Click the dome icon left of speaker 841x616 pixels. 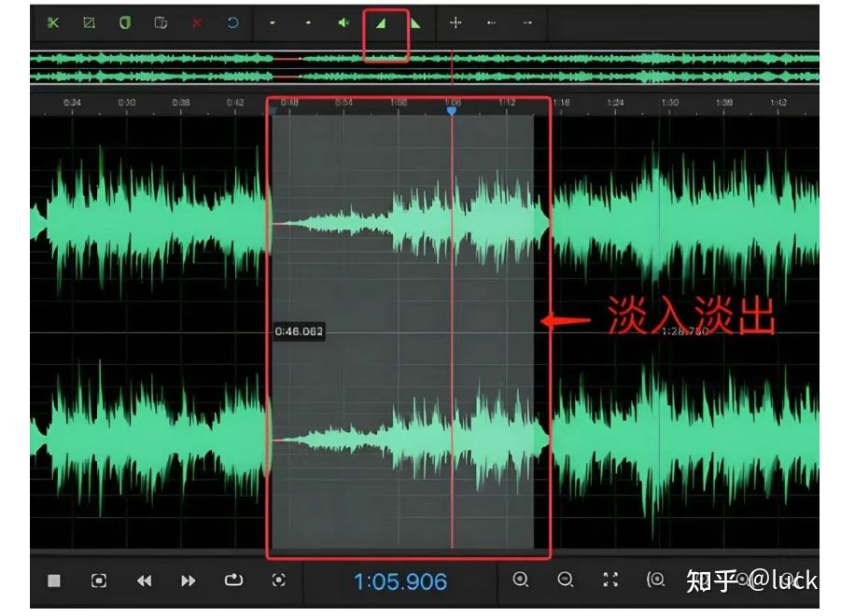pos(308,22)
